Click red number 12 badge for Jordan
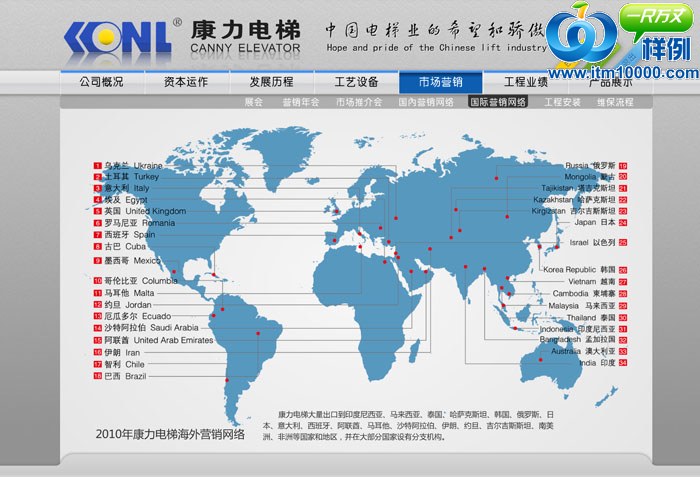This screenshot has width=700, height=477. 98,305
